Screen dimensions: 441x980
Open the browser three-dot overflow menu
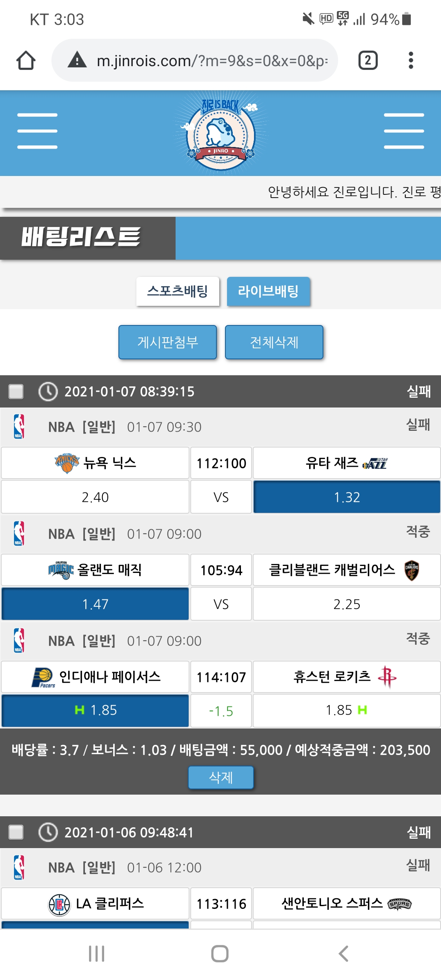(x=411, y=60)
